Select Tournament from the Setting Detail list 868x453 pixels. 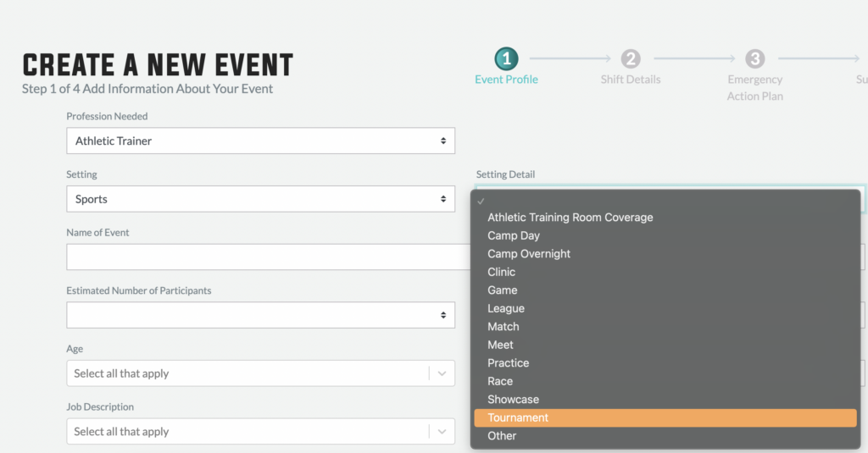[518, 417]
